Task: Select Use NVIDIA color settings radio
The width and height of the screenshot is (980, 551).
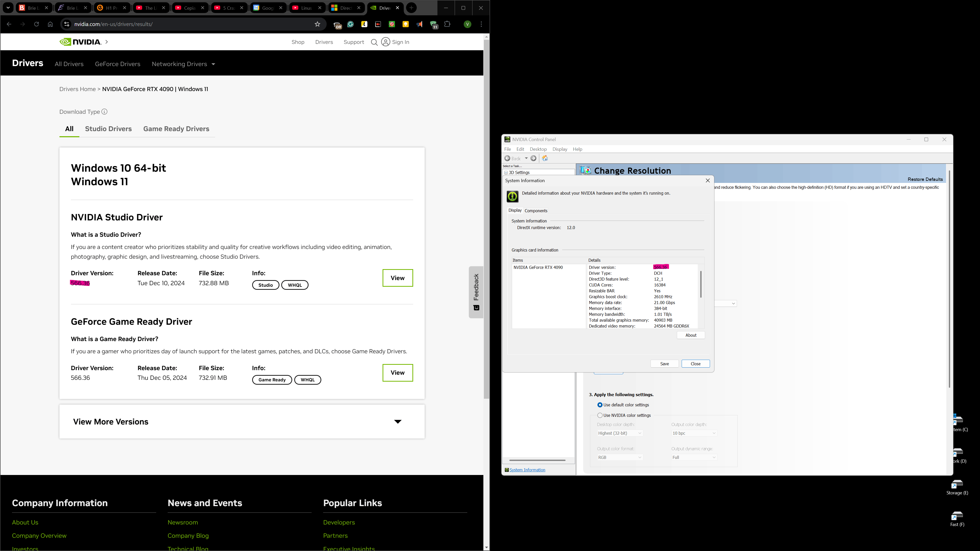Action: [x=600, y=415]
